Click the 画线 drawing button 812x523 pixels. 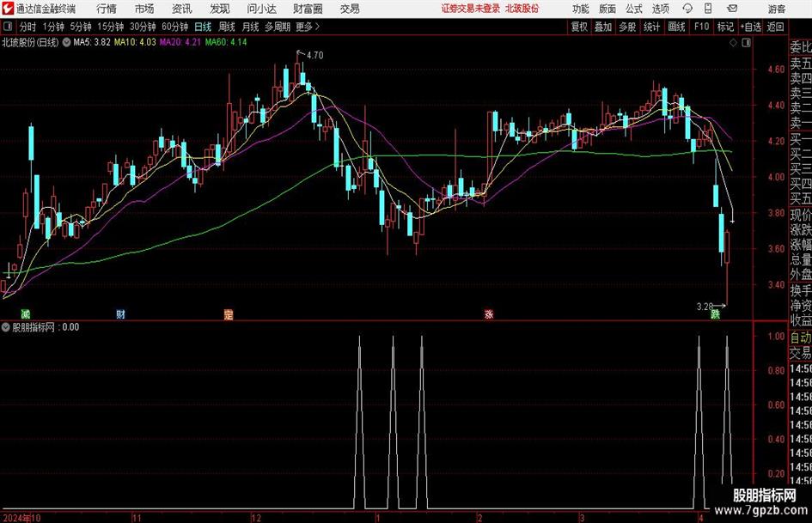point(677,27)
